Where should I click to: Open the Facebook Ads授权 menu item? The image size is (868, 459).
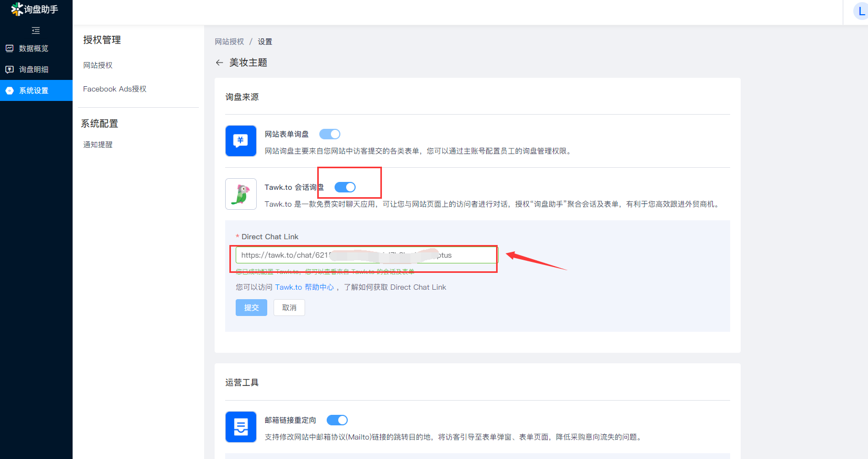pos(115,89)
